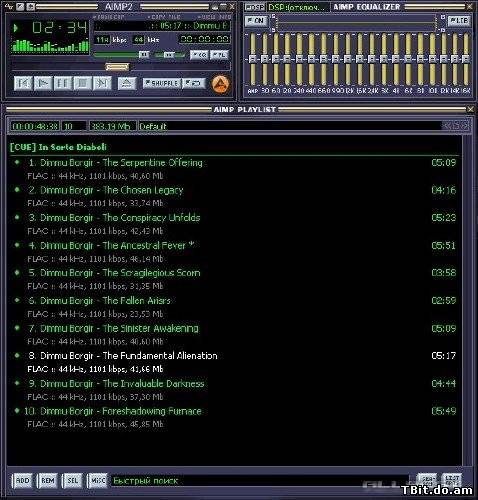This screenshot has width=478, height=500.
Task: Toggle Shuffle mode
Action: [x=162, y=83]
